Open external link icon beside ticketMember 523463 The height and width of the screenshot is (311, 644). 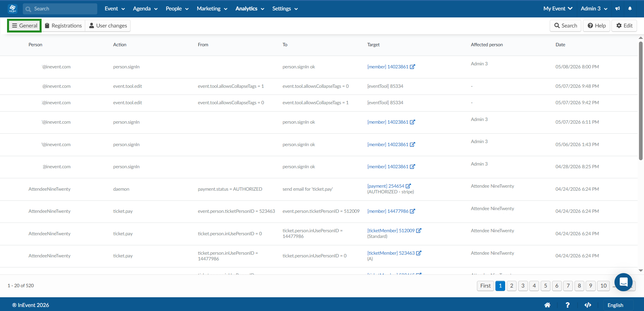click(x=419, y=253)
